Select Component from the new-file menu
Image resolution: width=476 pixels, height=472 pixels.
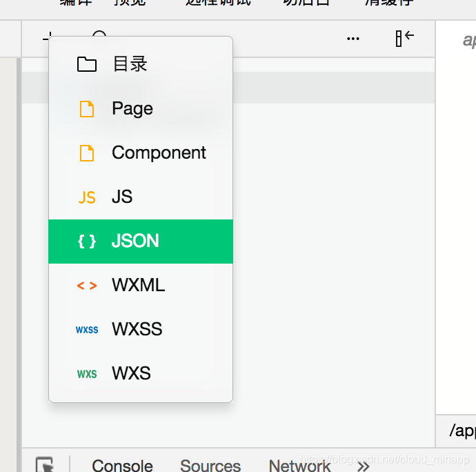click(141, 153)
